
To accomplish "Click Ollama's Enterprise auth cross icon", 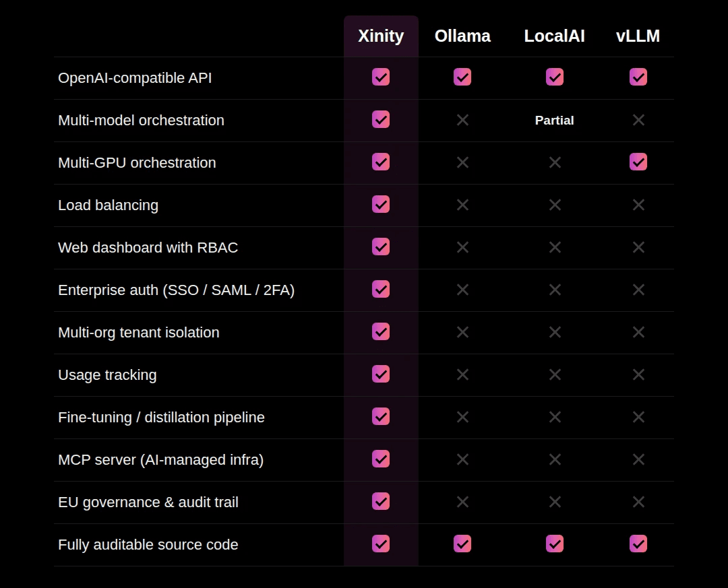I will (x=462, y=290).
